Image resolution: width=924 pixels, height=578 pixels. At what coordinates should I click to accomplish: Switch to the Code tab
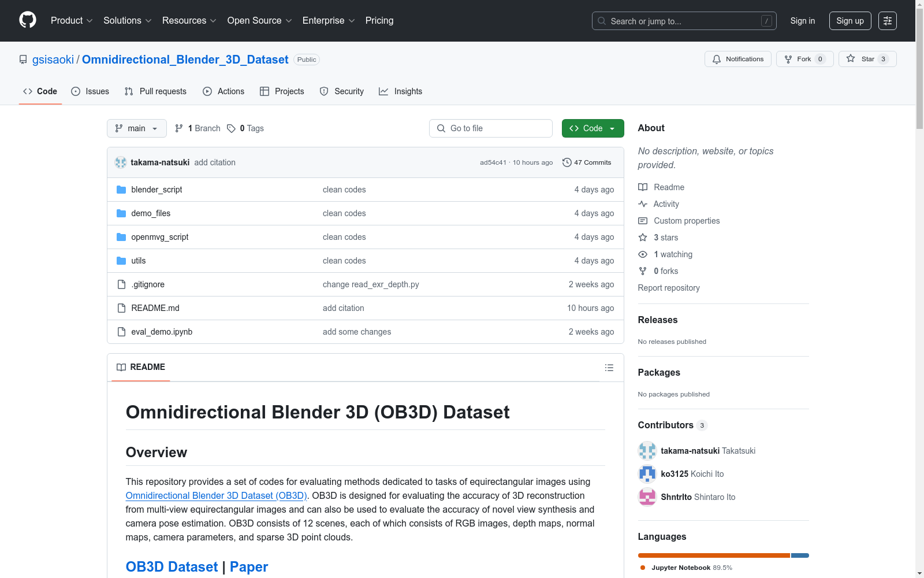tap(40, 91)
